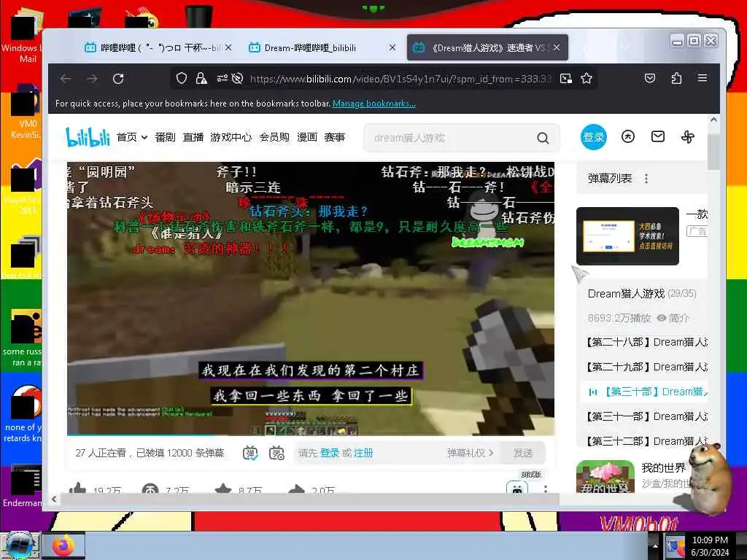Screen dimensions: 747x560
Task: Play 【第二十八部】Dream猎人 episode in list
Action: tap(646, 342)
